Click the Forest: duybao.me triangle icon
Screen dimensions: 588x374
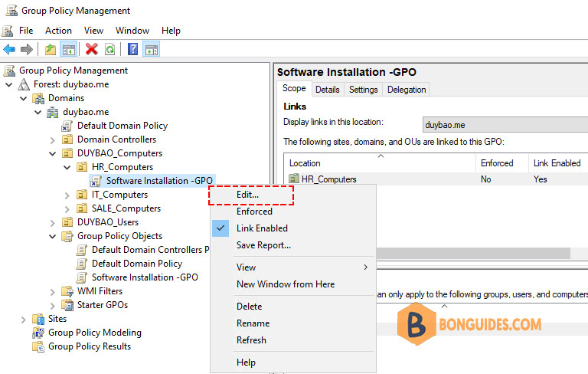pyautogui.click(x=24, y=84)
